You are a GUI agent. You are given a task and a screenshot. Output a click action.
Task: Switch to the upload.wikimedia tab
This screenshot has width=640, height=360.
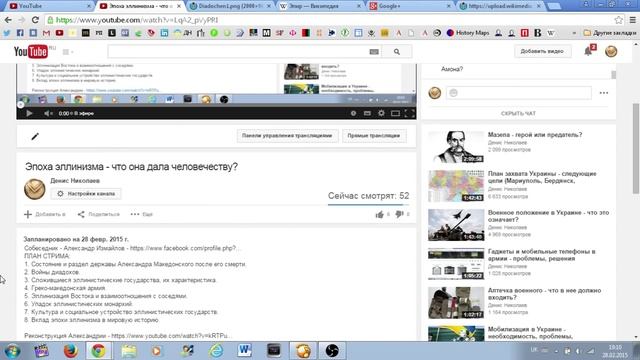(x=499, y=6)
